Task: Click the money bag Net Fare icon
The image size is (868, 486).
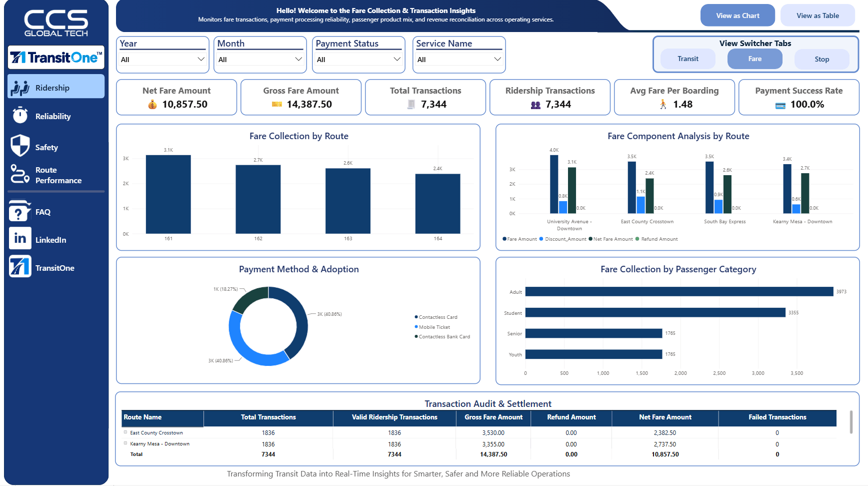Action: [152, 104]
